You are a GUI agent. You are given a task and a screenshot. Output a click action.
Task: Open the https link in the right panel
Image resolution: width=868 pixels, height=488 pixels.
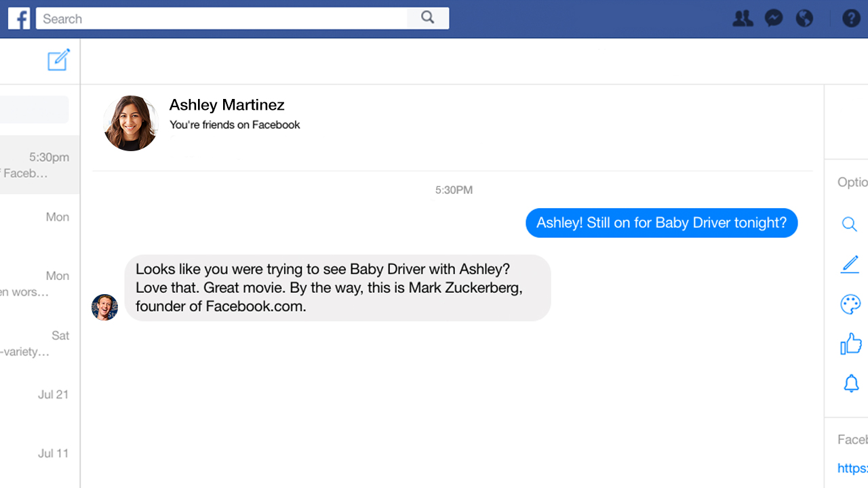852,468
